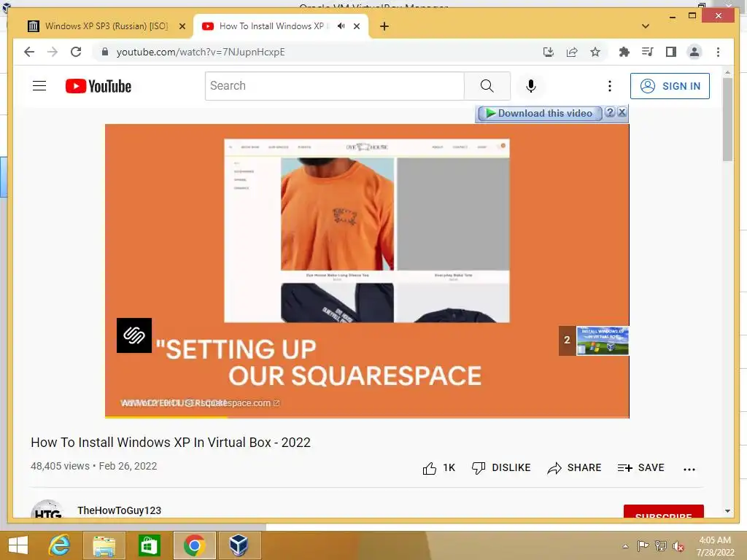Image resolution: width=747 pixels, height=560 pixels.
Task: Click the DISLIKE button
Action: [x=500, y=468]
